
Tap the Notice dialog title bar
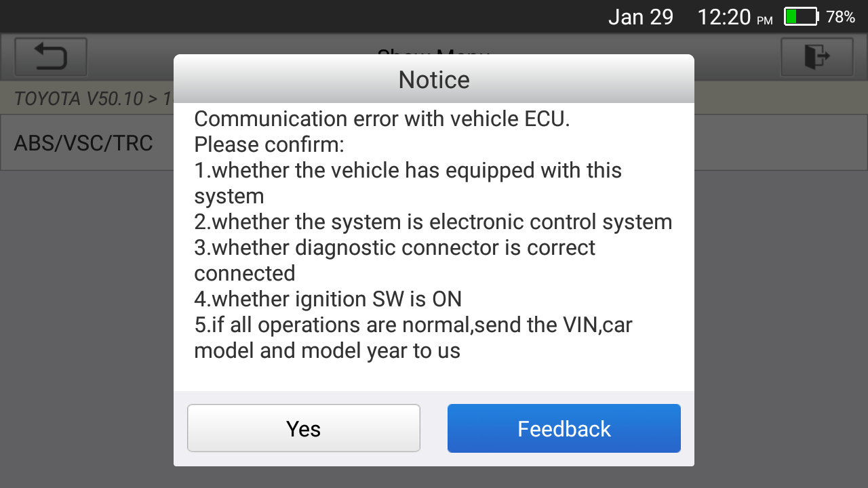434,79
